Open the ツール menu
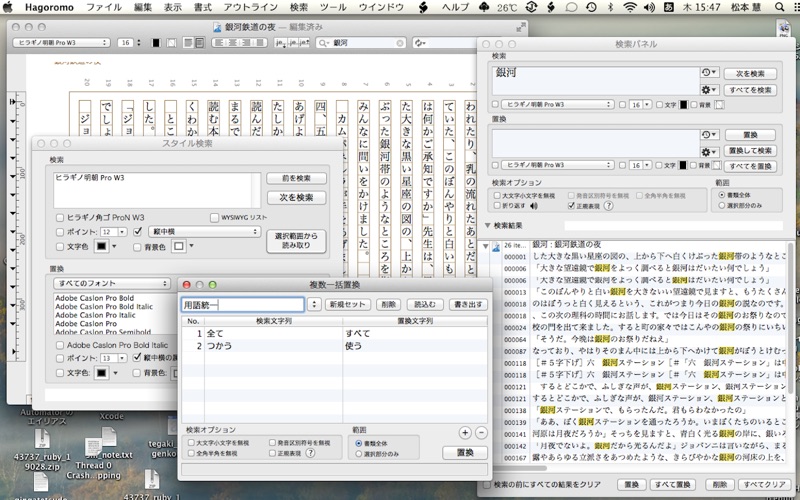Screen dimensions: 800x500 [x=333, y=7]
